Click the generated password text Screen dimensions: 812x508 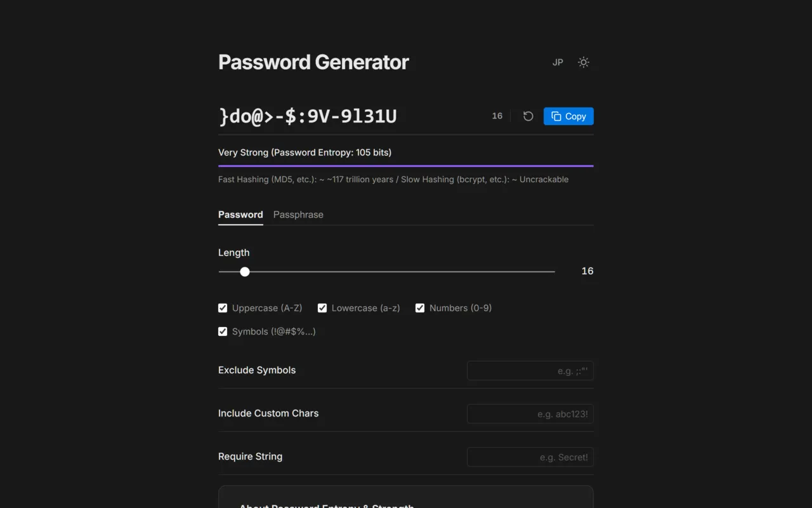(308, 116)
